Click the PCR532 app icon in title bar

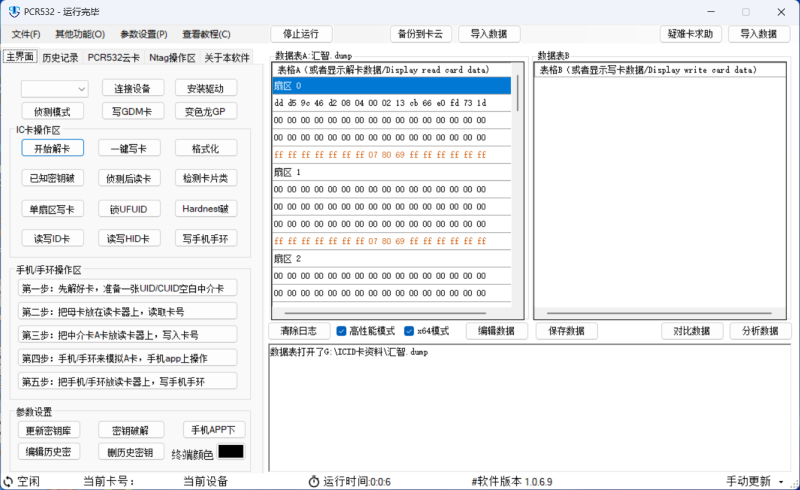pos(14,11)
